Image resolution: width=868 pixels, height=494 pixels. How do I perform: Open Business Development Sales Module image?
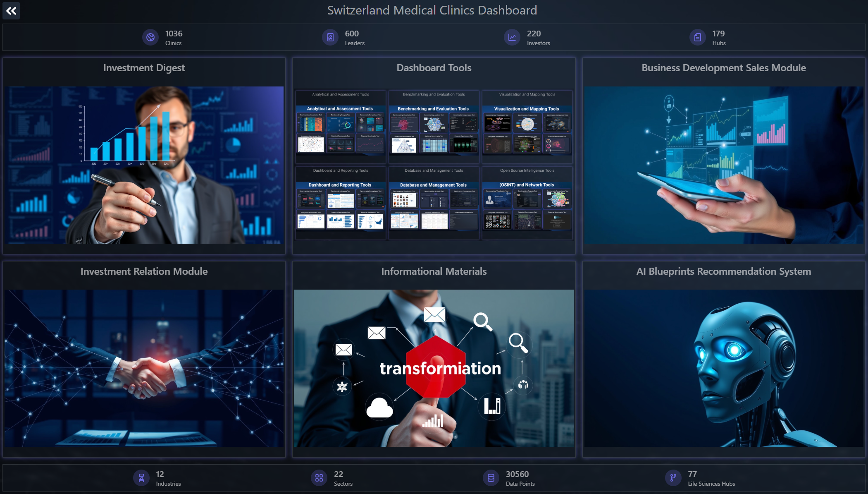(x=723, y=165)
